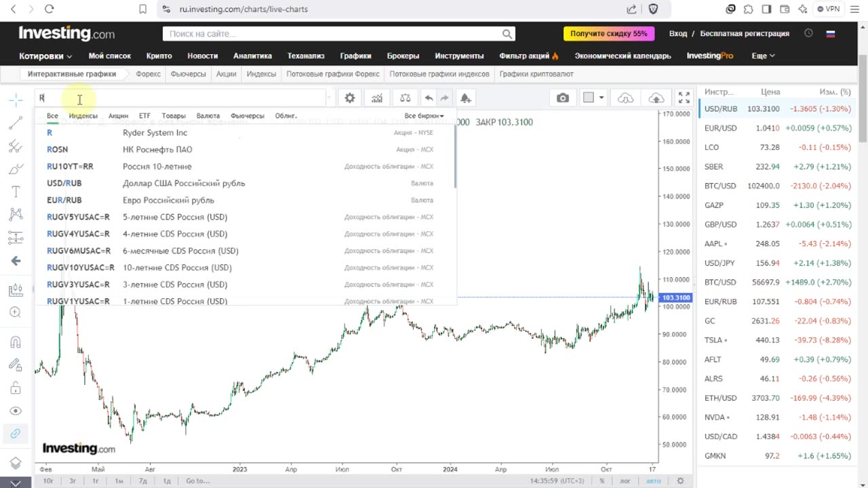This screenshot has width=868, height=488.
Task: Toggle percentage scale '%'
Action: click(601, 481)
